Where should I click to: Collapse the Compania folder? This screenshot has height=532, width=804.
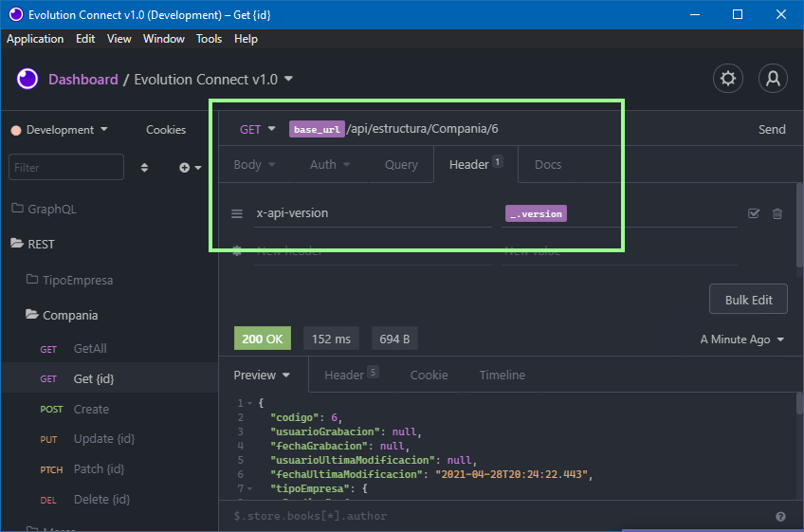[62, 315]
